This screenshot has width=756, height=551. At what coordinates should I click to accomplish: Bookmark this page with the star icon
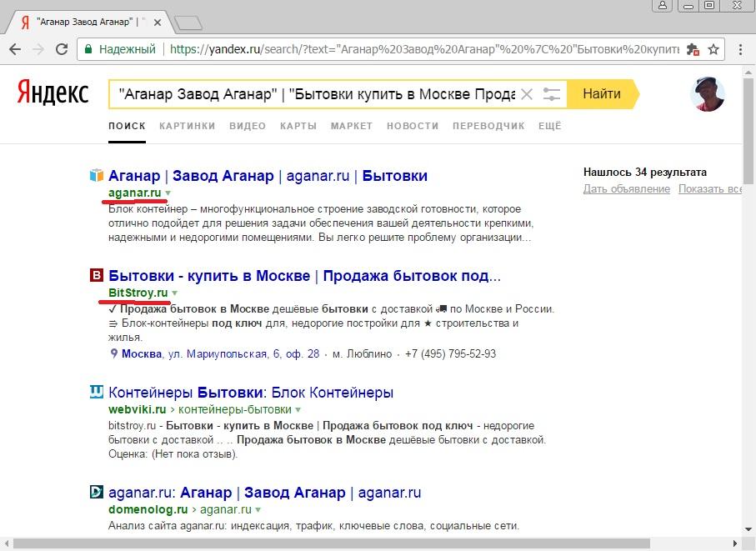[x=713, y=49]
